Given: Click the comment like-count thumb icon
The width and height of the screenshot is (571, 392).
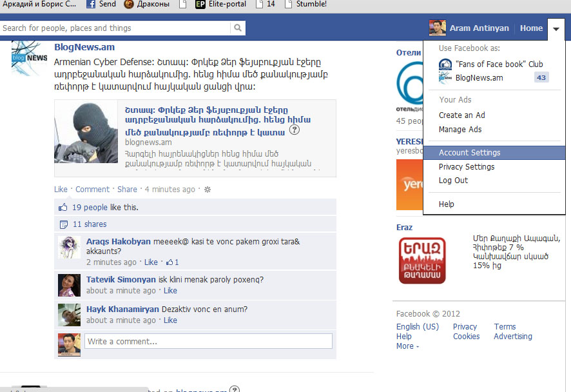Looking at the screenshot, I should coord(169,262).
